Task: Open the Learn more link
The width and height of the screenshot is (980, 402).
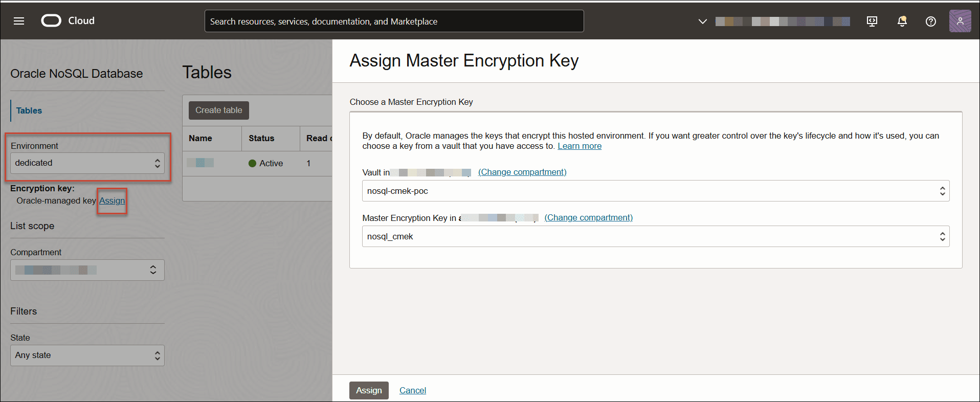Action: [x=579, y=146]
